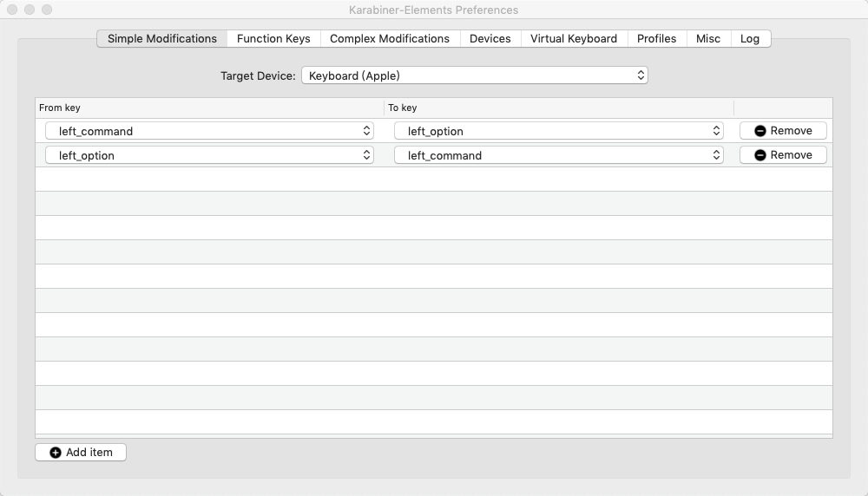
Task: Click the To key column header
Action: click(x=558, y=108)
